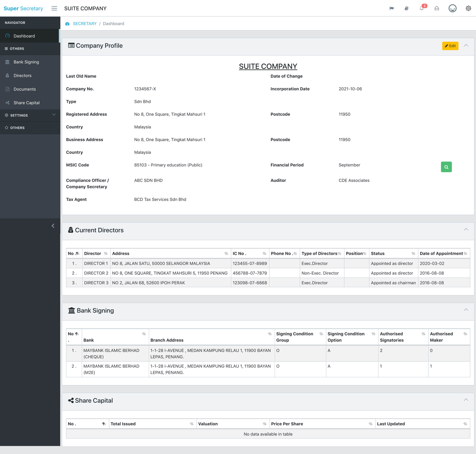Click the green search icon in Company Profile
This screenshot has width=476, height=454.
click(446, 167)
